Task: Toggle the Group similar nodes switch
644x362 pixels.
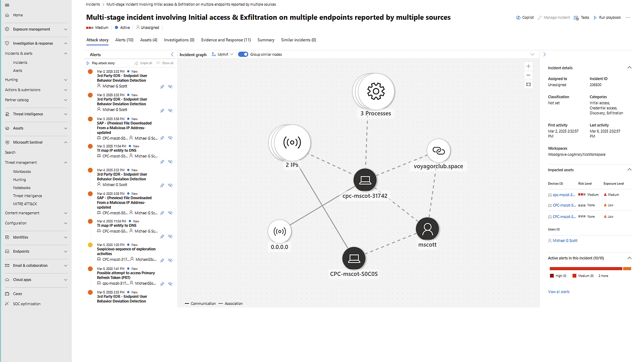Action: coord(243,54)
